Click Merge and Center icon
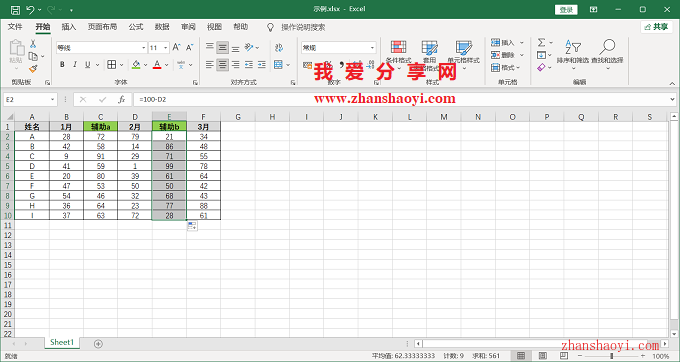 pyautogui.click(x=279, y=65)
